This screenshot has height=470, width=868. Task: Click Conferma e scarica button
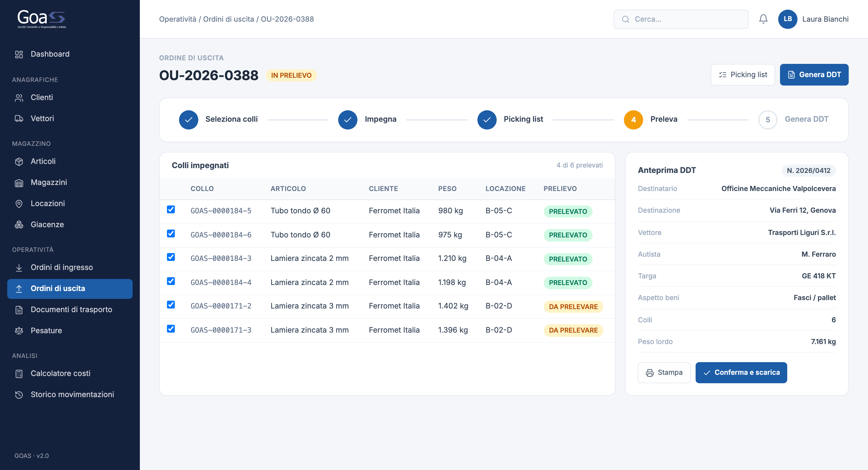(741, 373)
